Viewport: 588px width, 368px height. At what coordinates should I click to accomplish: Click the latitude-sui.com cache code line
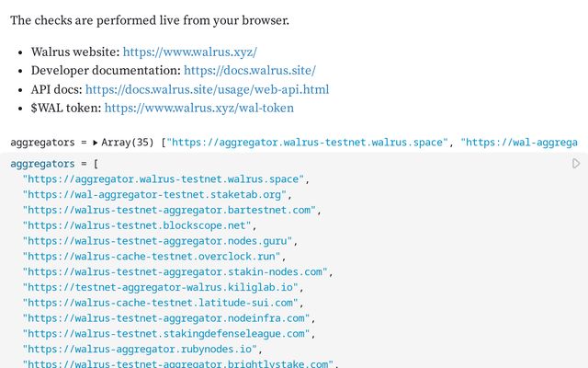pyautogui.click(x=164, y=303)
